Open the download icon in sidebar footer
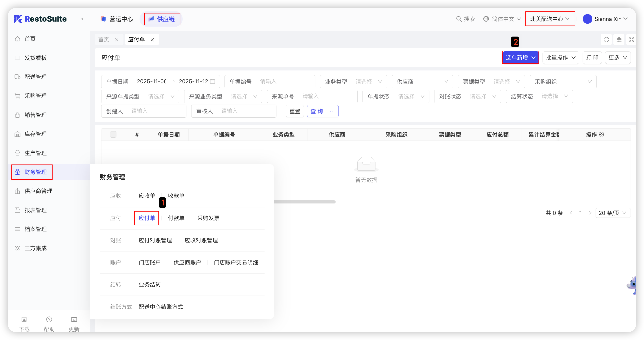644x340 pixels. click(x=24, y=320)
